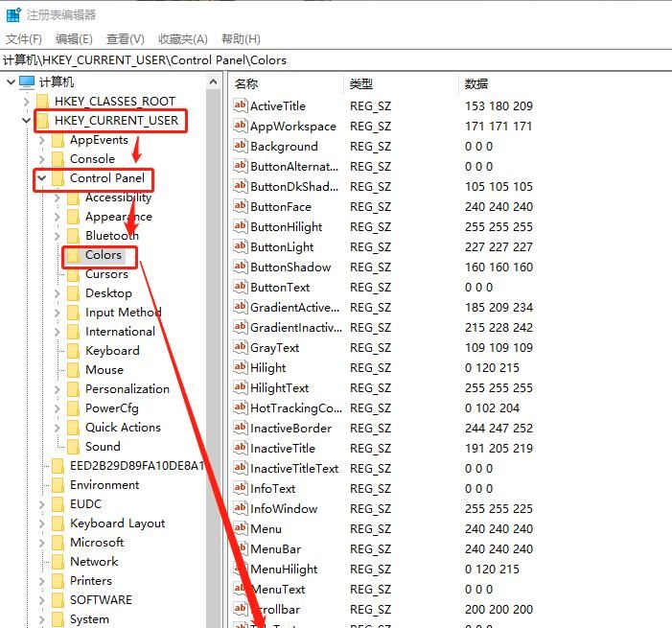Screen dimensions: 672x628
Task: Click the HilightText string value icon
Action: (240, 387)
